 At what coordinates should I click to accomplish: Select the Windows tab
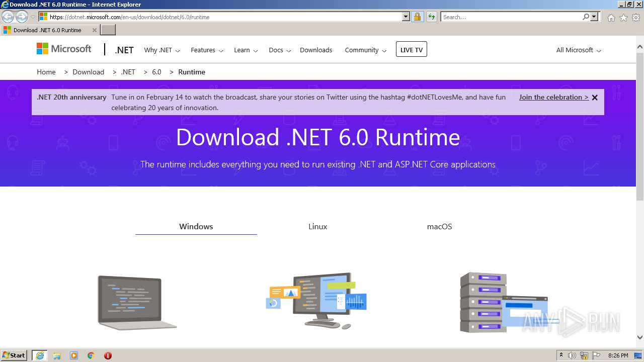(x=196, y=227)
